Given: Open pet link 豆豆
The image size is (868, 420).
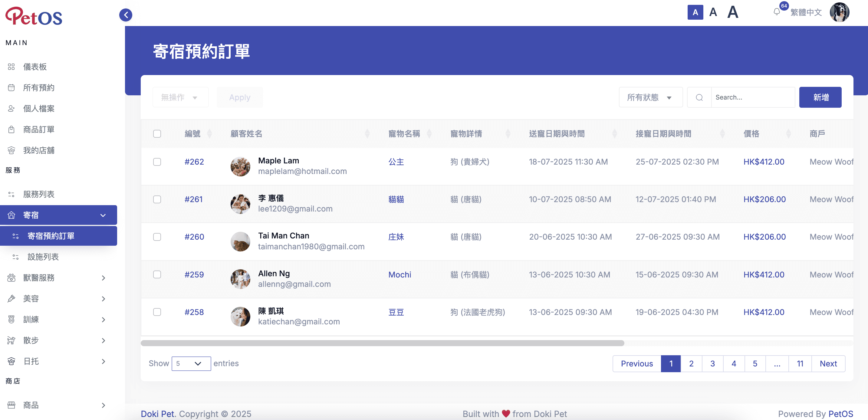Looking at the screenshot, I should (x=396, y=312).
